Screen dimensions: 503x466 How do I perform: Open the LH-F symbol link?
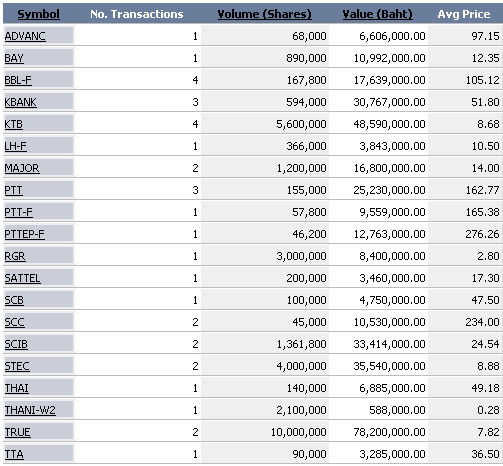tap(15, 146)
